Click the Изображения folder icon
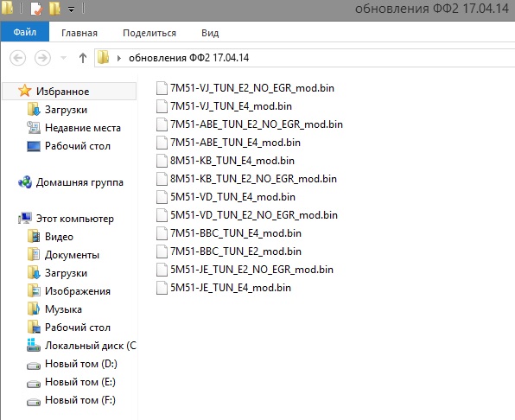This screenshot has height=420, width=515. point(34,291)
